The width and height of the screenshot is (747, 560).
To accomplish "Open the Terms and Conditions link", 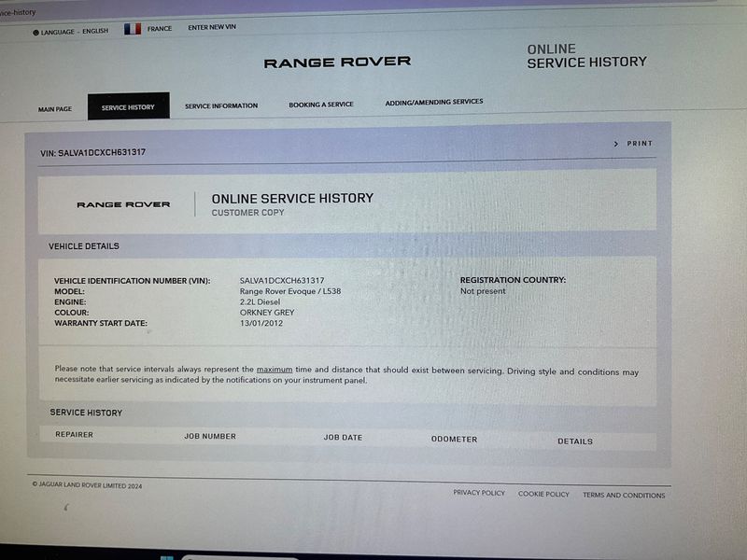I will tap(624, 496).
